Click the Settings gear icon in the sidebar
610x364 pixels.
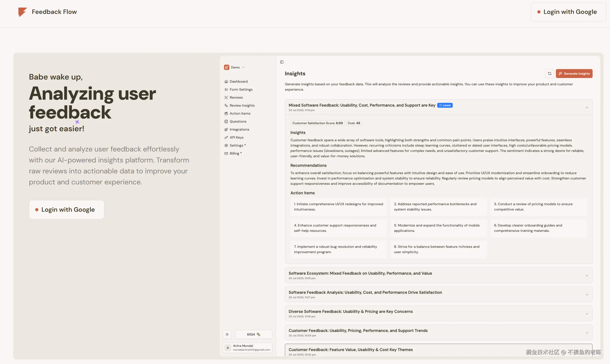[226, 145]
